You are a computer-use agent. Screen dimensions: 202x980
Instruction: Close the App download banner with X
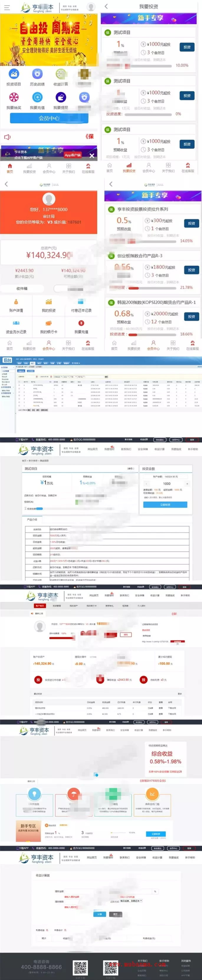[x=92, y=155]
